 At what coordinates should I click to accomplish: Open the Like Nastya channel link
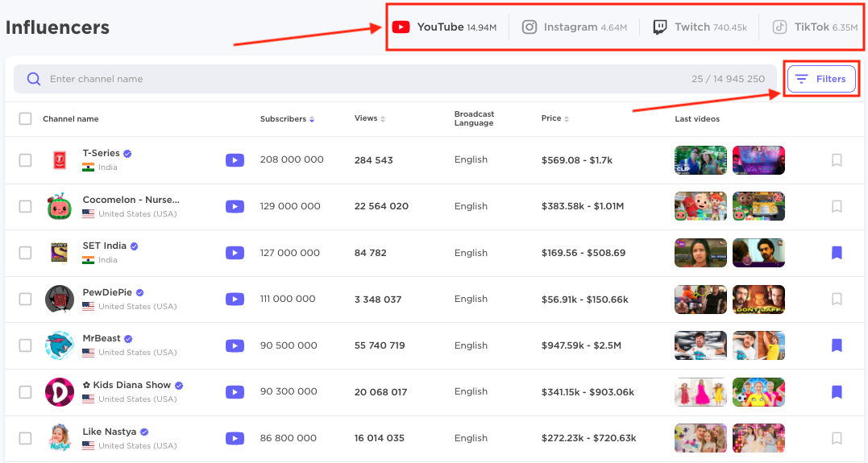point(110,432)
